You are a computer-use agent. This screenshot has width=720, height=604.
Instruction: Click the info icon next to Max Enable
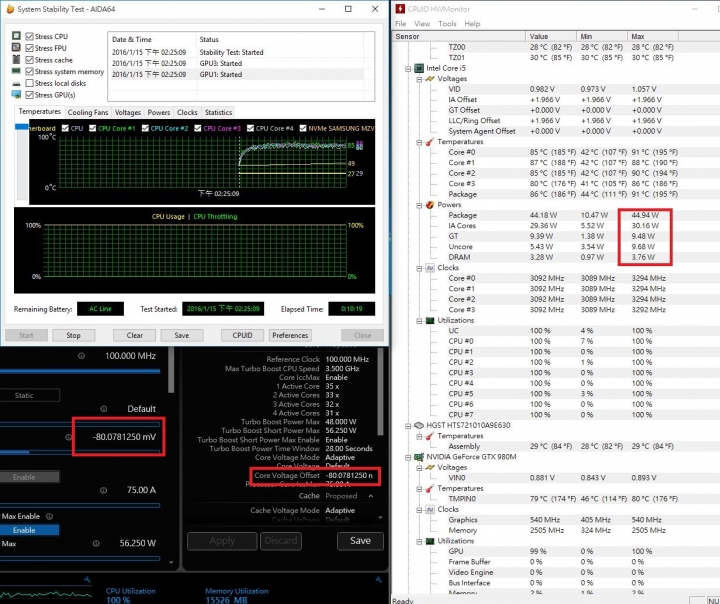(50, 516)
